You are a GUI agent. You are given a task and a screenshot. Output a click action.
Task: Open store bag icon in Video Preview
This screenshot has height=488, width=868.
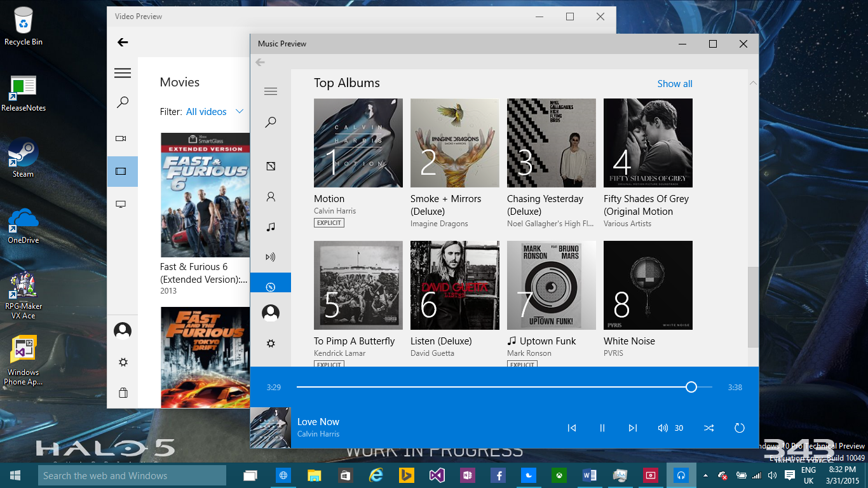pyautogui.click(x=123, y=393)
